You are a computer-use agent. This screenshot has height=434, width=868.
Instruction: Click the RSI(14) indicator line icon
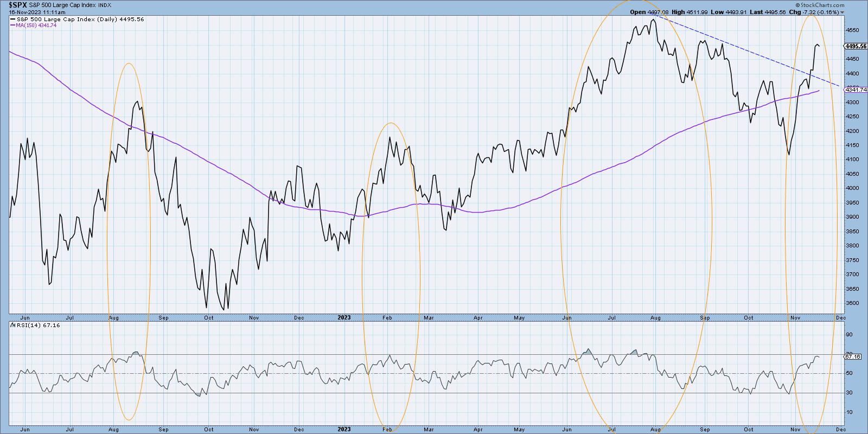12,325
